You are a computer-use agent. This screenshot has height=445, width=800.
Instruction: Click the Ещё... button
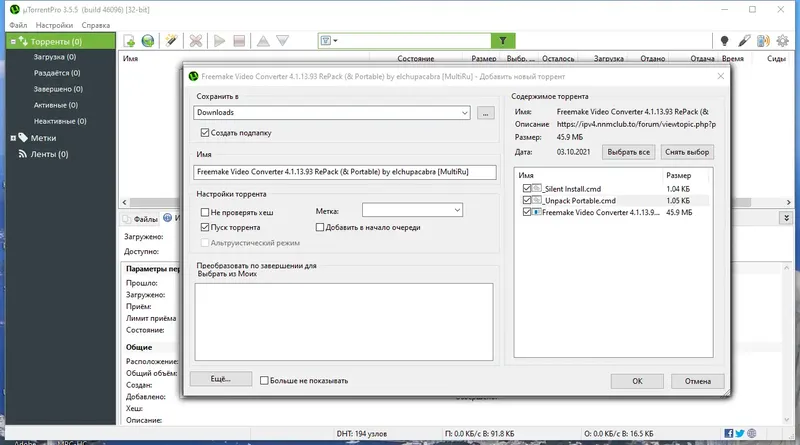221,379
